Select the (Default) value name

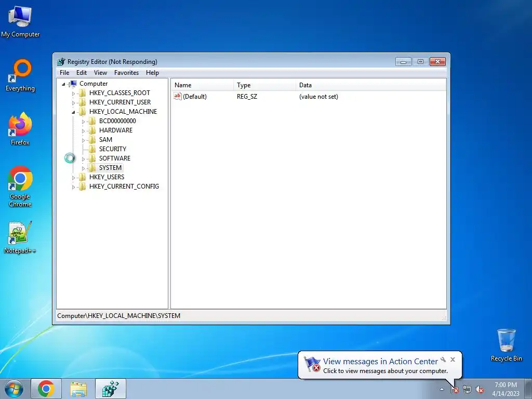coord(195,97)
